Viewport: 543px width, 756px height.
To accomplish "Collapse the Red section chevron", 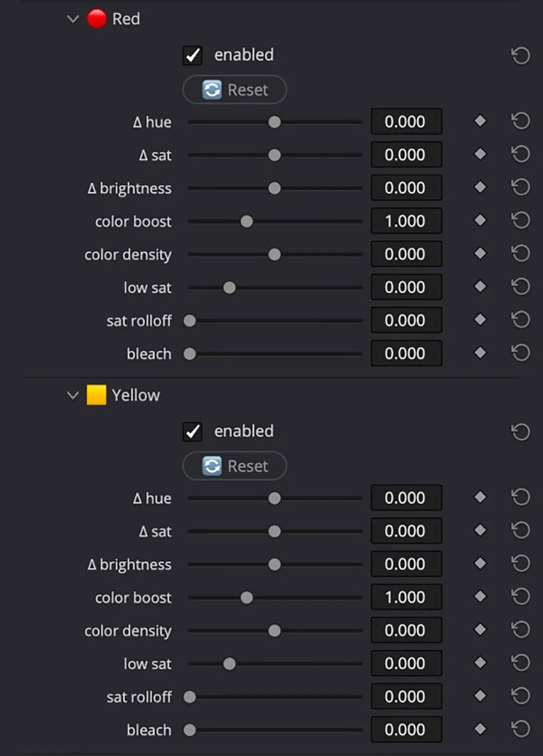I will point(73,19).
